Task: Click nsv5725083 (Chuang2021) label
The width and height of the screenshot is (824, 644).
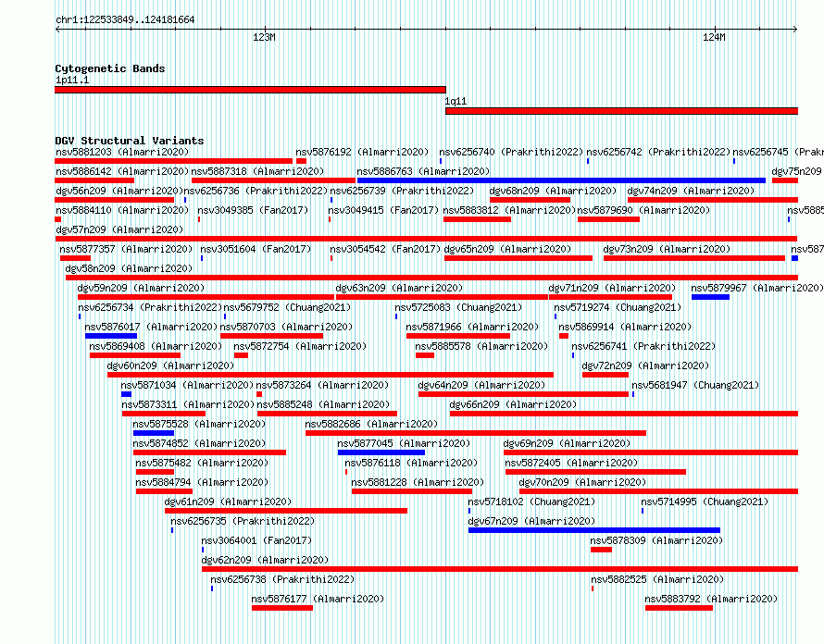Action: click(458, 307)
